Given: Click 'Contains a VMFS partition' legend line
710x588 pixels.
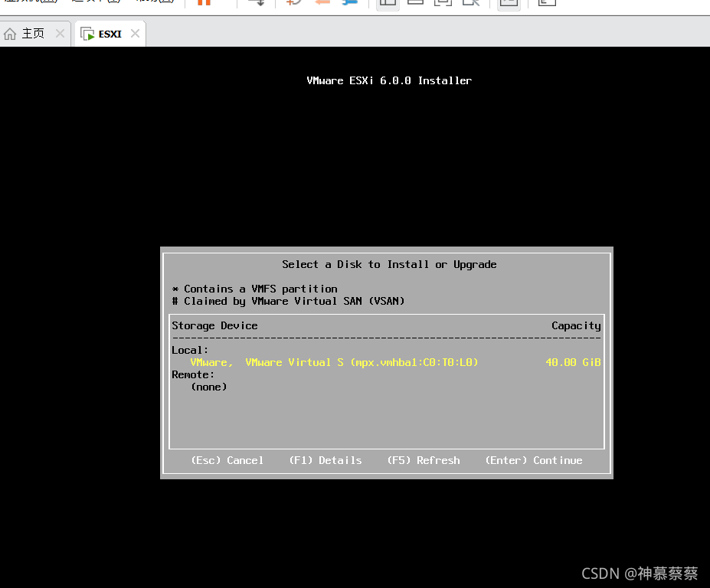Looking at the screenshot, I should click(255, 289).
